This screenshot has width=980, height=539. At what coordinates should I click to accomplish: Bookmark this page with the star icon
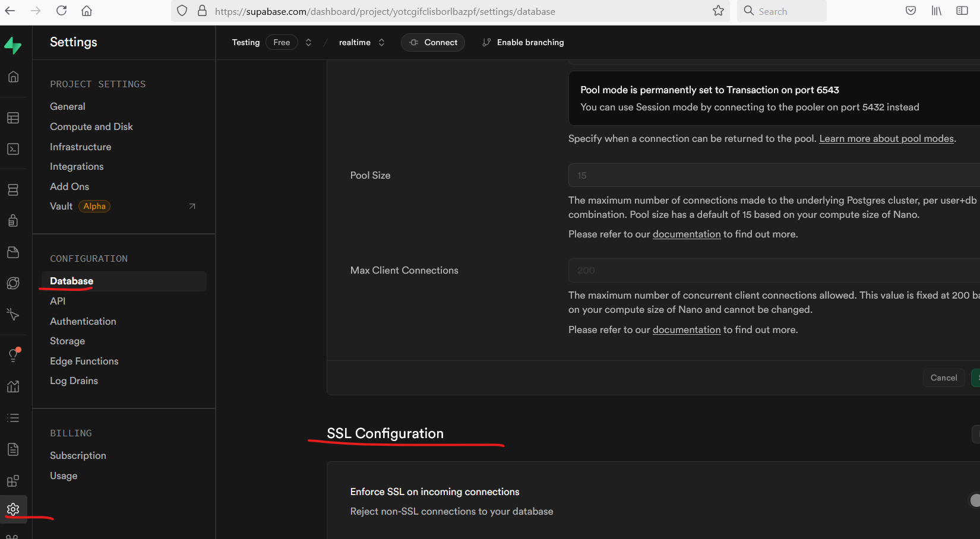coord(718,11)
